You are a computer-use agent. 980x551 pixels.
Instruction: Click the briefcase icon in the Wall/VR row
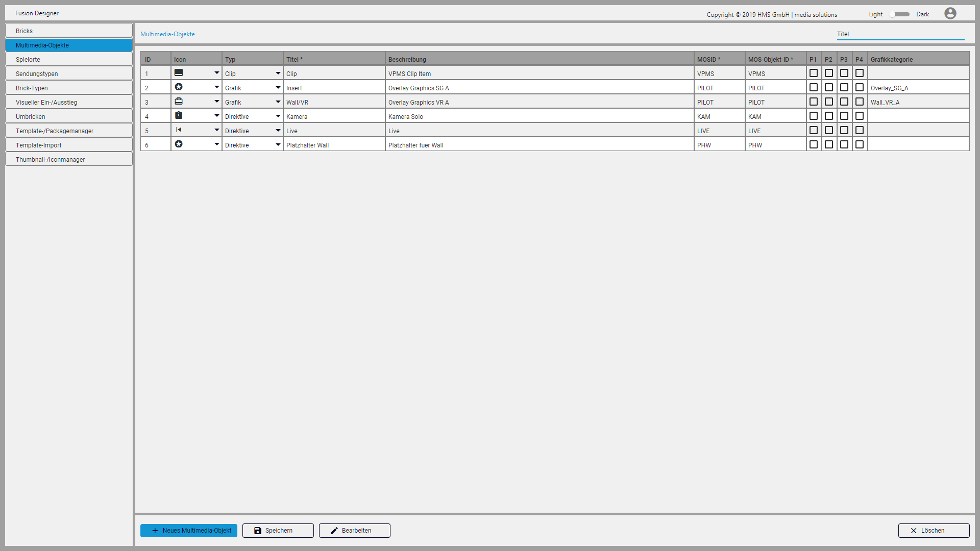179,102
